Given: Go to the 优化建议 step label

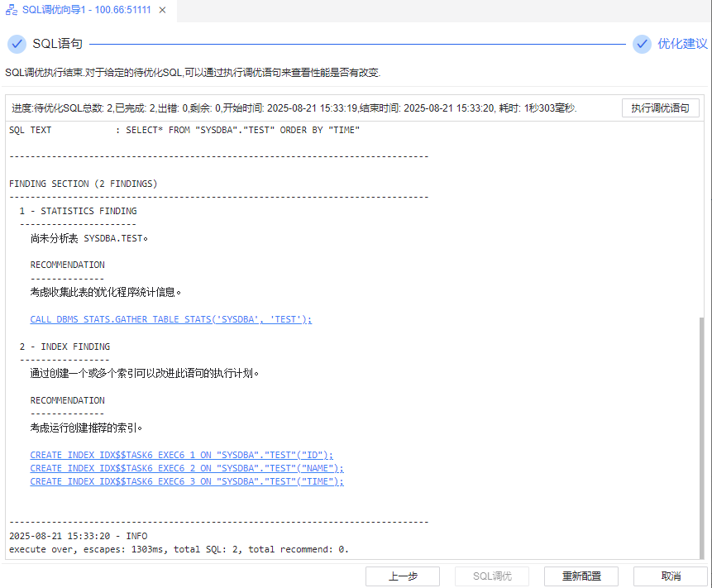Looking at the screenshot, I should click(x=682, y=44).
